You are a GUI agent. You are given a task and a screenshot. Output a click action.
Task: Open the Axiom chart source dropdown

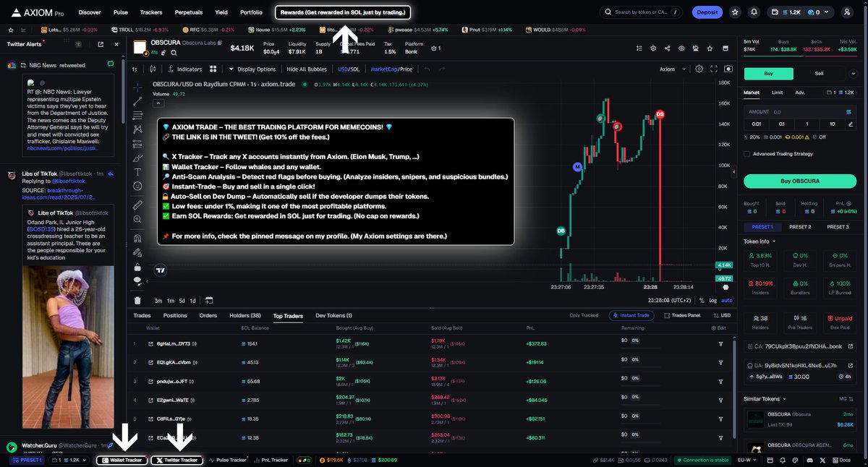[x=672, y=69]
